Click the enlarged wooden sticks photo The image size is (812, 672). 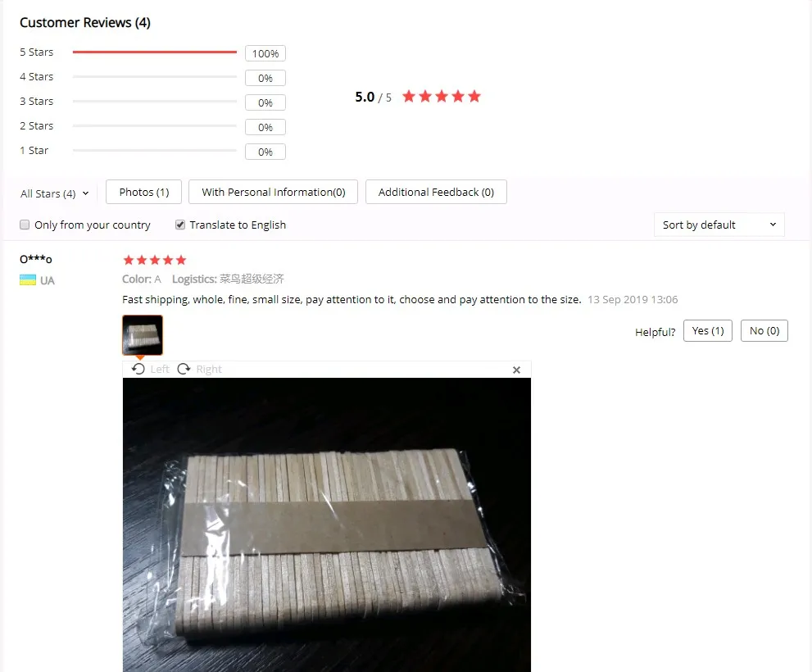tap(327, 524)
